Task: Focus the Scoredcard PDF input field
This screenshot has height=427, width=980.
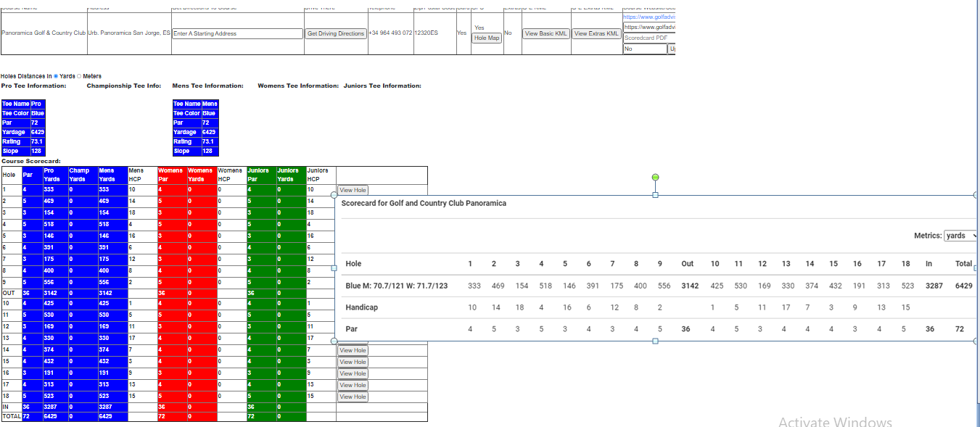Action: tap(649, 38)
